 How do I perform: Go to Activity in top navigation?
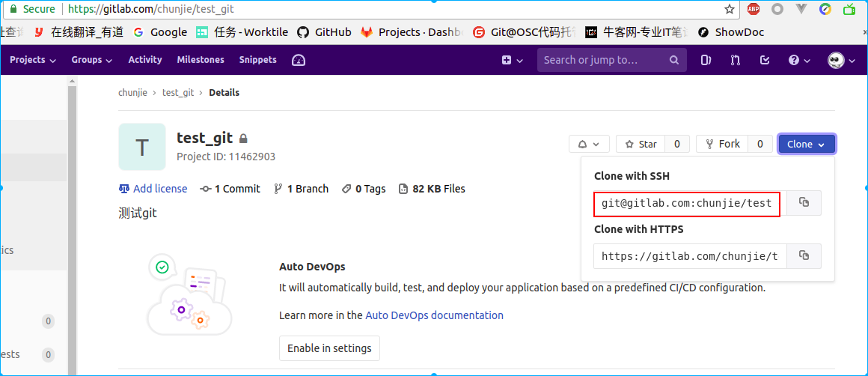145,60
